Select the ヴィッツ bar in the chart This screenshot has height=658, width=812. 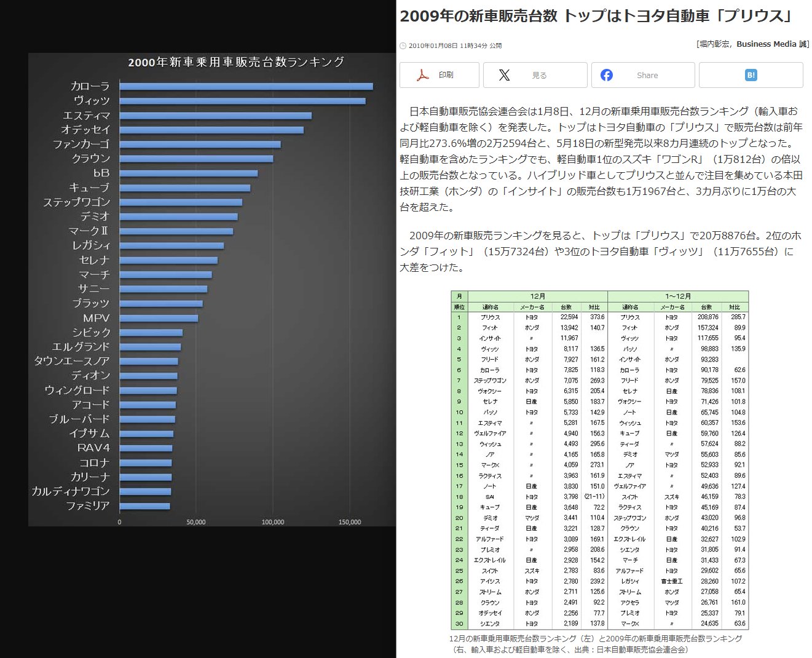coord(242,101)
